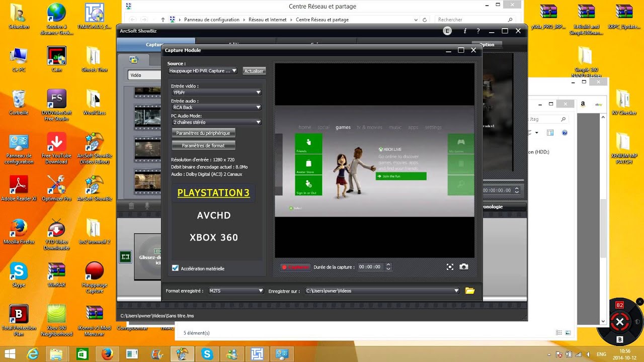644x362 pixels.
Task: Click Firefox in the taskbar
Action: pyautogui.click(x=107, y=354)
